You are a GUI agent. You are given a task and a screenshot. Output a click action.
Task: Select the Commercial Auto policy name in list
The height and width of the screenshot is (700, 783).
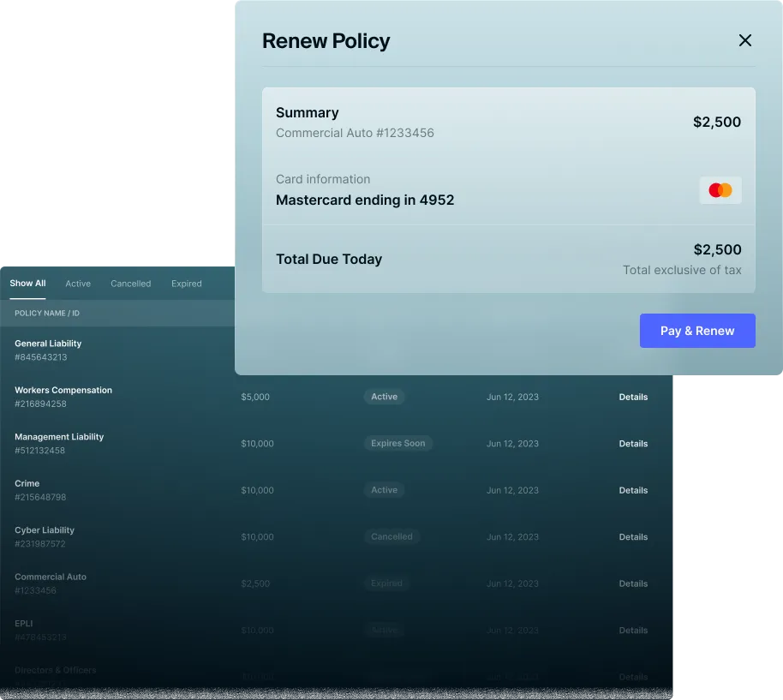tap(51, 577)
